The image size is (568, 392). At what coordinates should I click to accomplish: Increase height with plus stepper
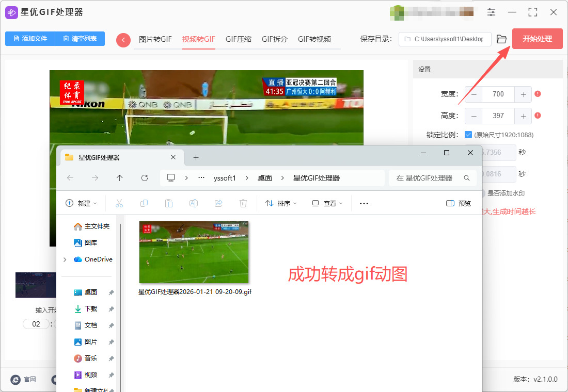pos(523,116)
